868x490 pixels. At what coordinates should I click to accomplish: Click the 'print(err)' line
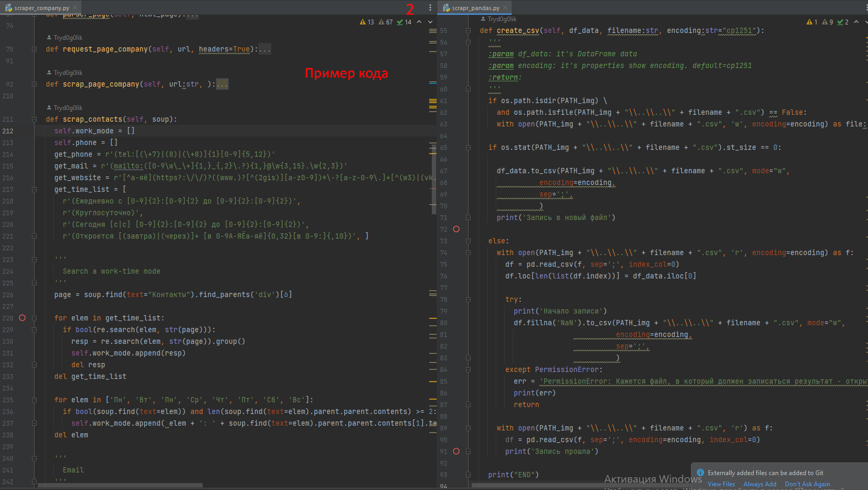click(535, 393)
